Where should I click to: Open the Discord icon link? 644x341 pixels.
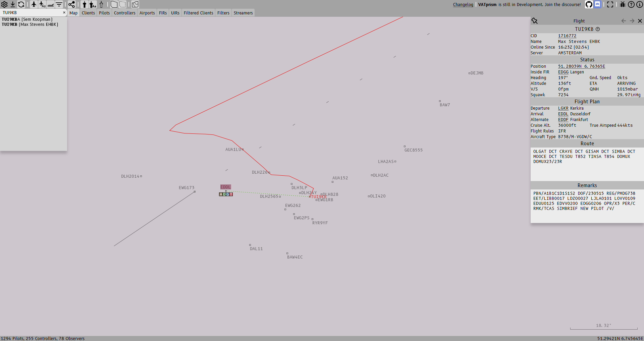598,4
